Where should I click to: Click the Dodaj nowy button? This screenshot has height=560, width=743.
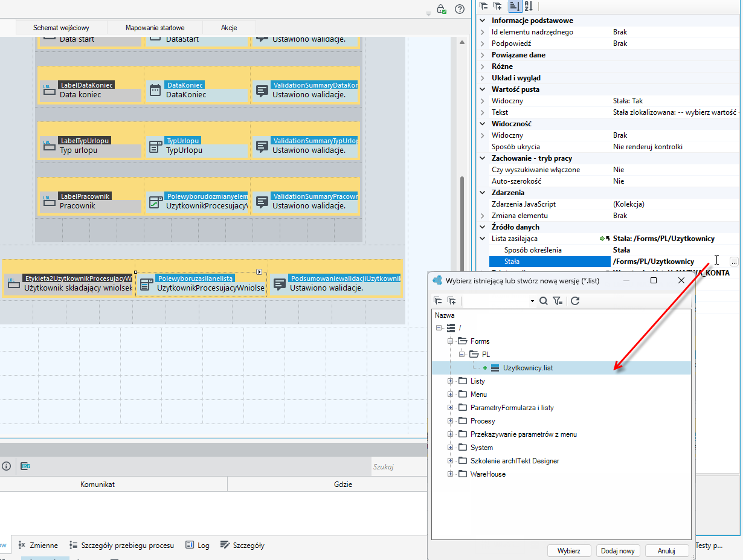click(x=618, y=551)
